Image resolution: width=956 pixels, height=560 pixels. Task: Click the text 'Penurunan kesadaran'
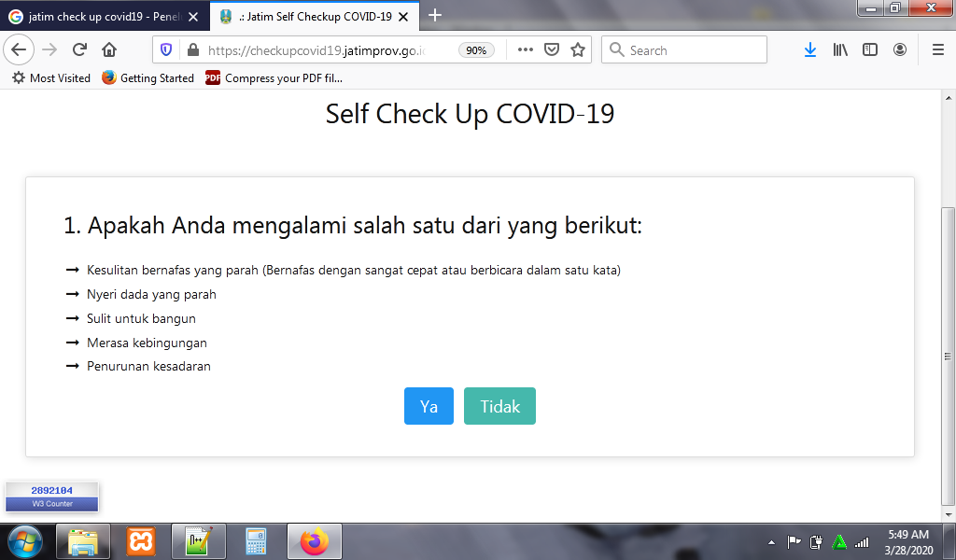[148, 366]
